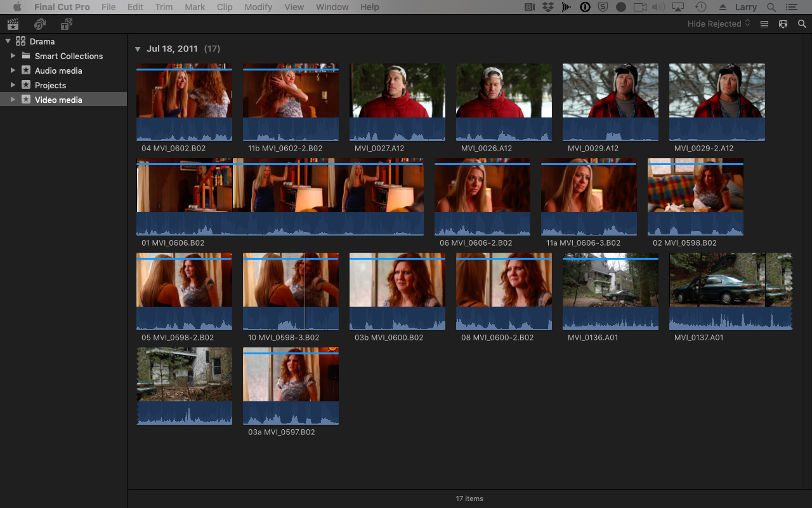Select clip 11b MVI_0602-2.B02 thumbnail
The width and height of the screenshot is (812, 508).
[x=291, y=102]
